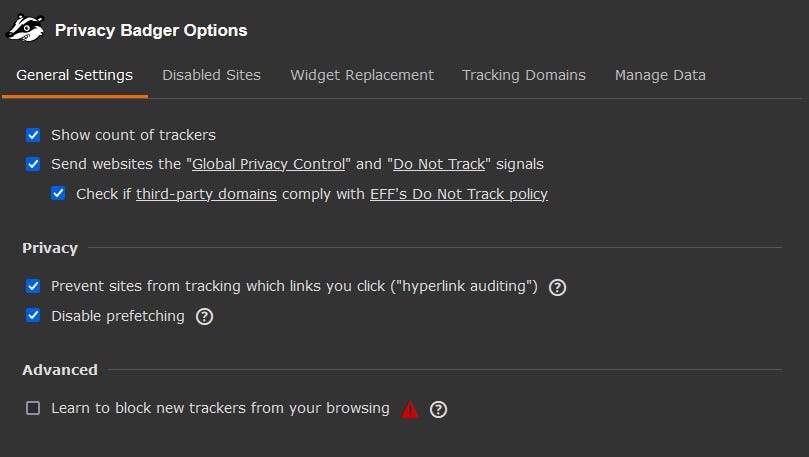
Task: Toggle Disable prefetching checkbox
Action: 33,315
